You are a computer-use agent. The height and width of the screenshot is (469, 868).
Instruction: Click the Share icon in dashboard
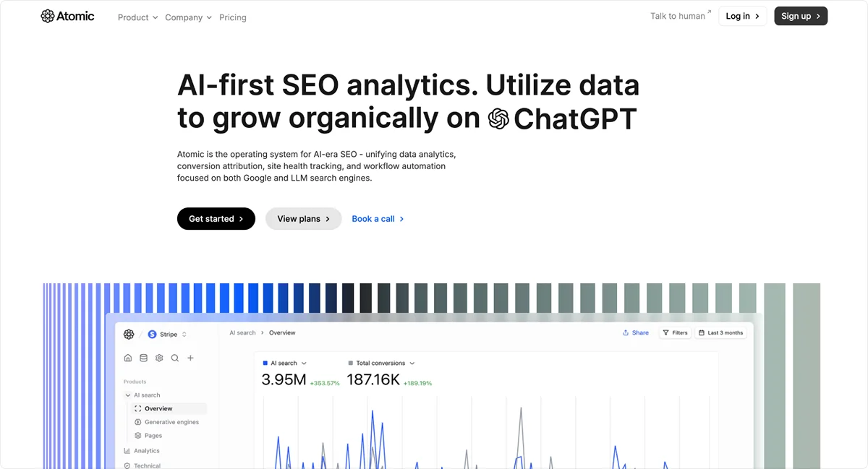[x=626, y=333]
